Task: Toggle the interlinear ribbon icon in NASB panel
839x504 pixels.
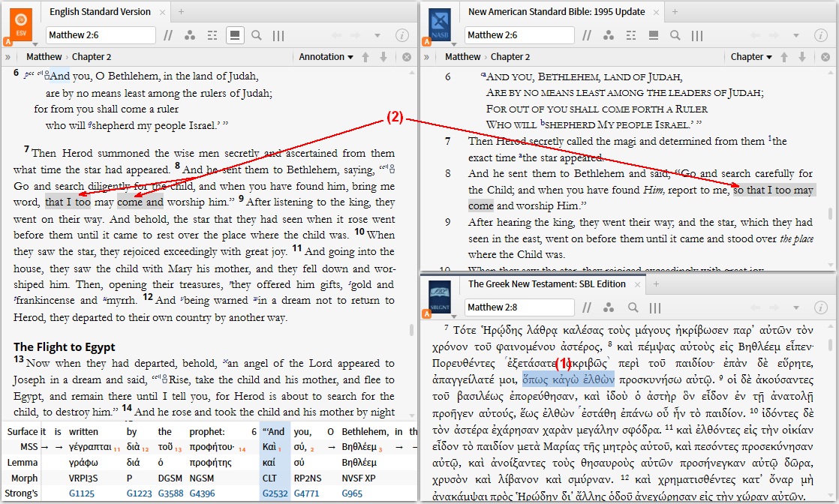Action: (x=654, y=35)
